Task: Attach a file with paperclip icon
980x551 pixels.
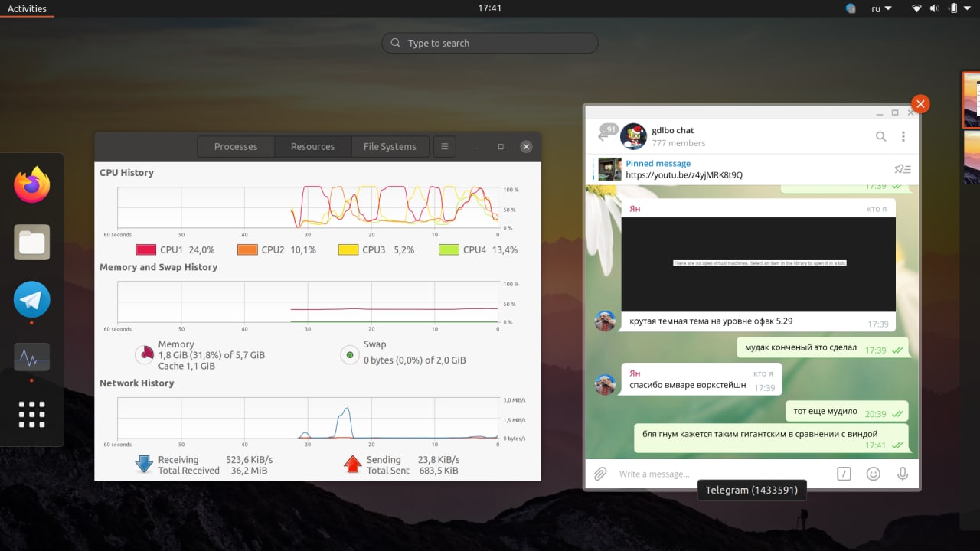Action: point(600,474)
